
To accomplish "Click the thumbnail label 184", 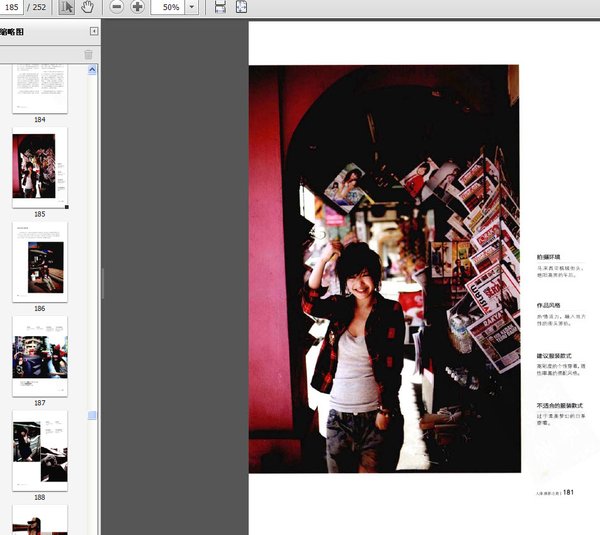I will coord(40,120).
